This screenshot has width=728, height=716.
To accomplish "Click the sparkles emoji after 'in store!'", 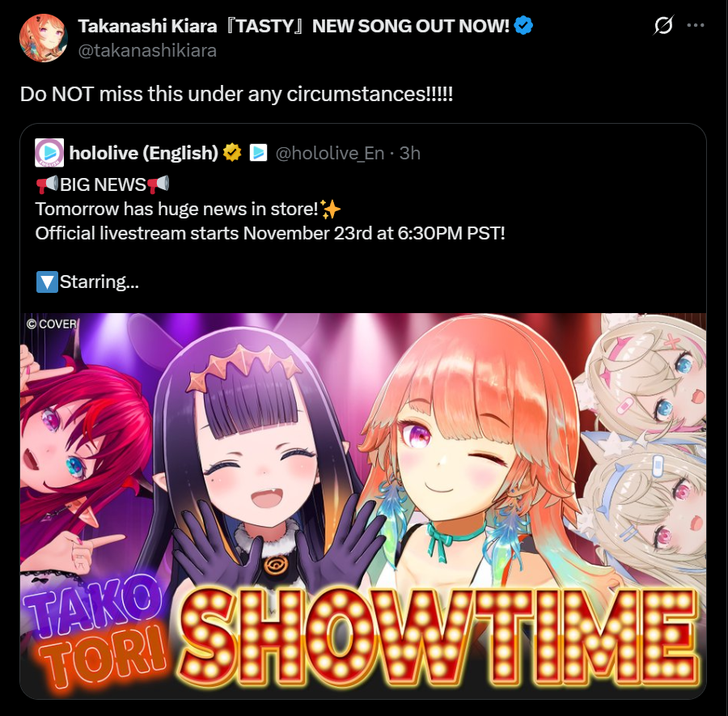I will (331, 209).
